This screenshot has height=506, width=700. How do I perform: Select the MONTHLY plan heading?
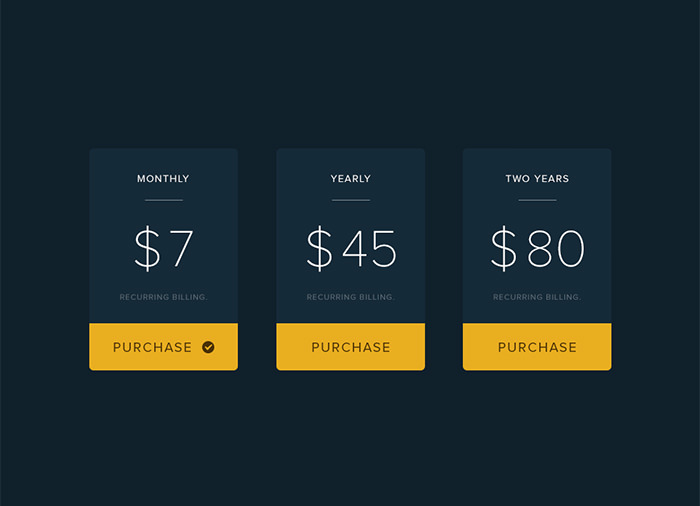[x=163, y=179]
